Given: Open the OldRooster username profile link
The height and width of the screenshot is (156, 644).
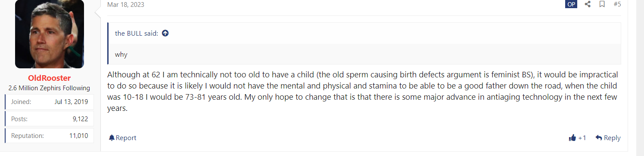Looking at the screenshot, I should click(50, 78).
